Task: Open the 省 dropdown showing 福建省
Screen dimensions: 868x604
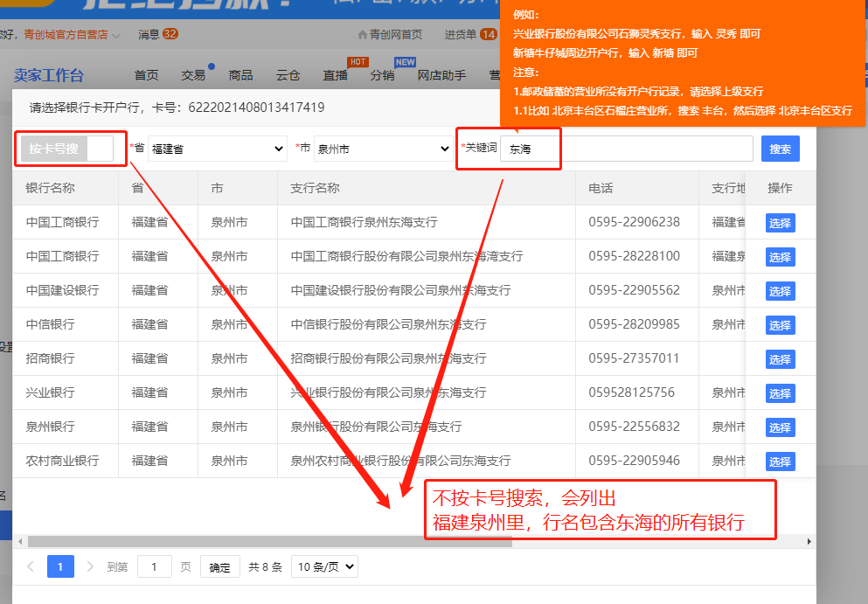Action: (x=217, y=149)
